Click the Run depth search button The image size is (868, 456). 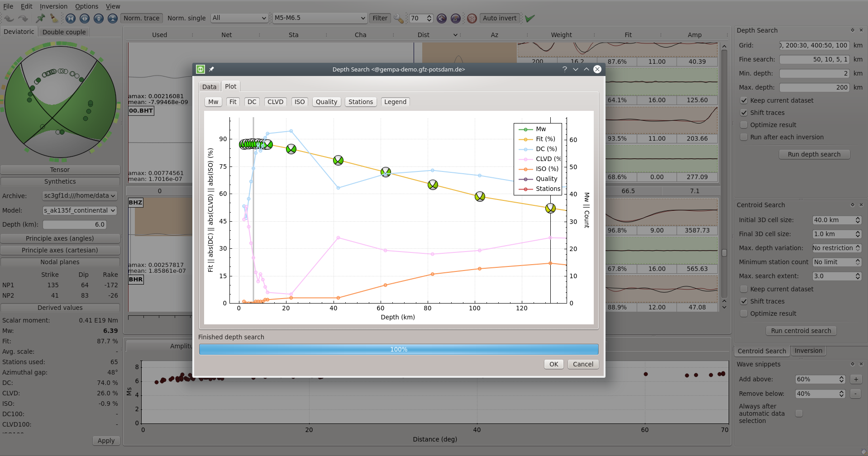[814, 154]
